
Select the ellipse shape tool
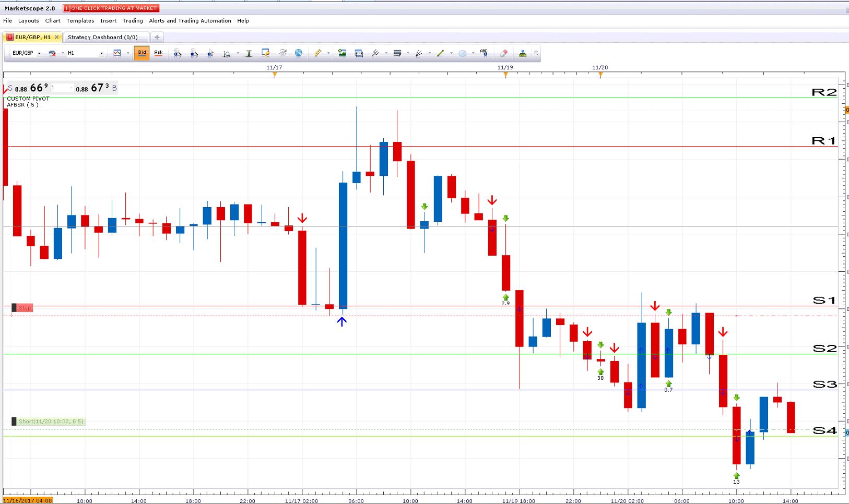[x=462, y=53]
